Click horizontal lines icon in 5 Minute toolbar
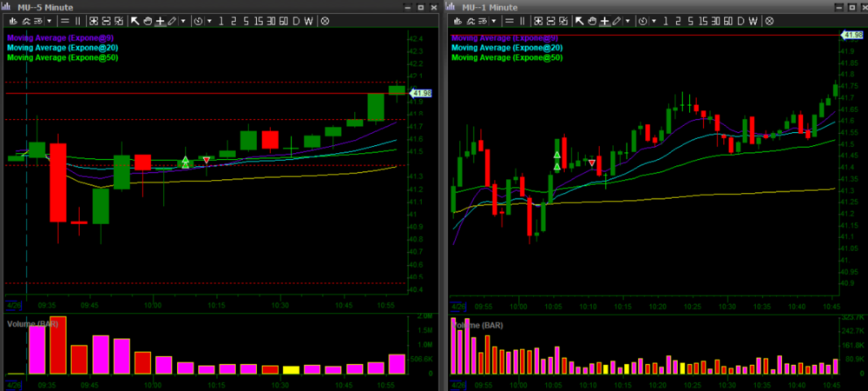The width and height of the screenshot is (868, 391). tap(64, 21)
